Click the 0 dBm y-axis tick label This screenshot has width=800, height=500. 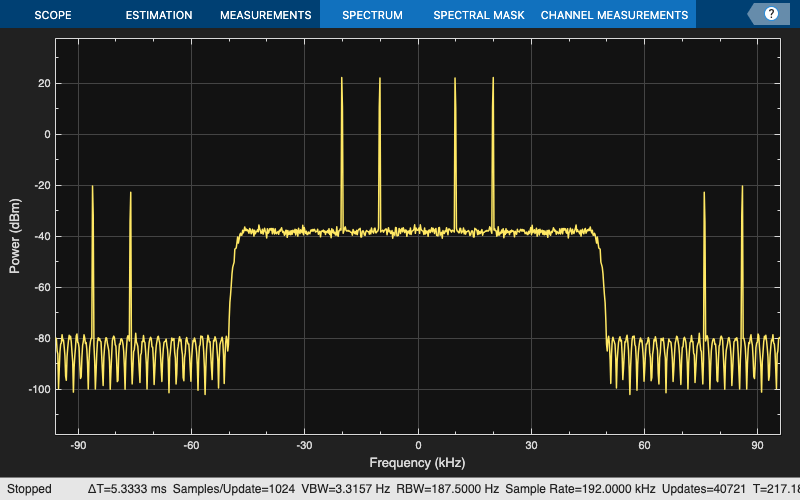(x=47, y=134)
